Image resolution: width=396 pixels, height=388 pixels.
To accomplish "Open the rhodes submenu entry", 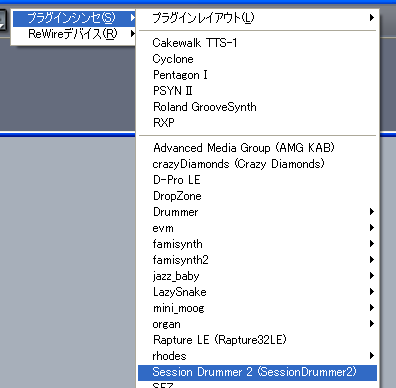I will 257,356.
